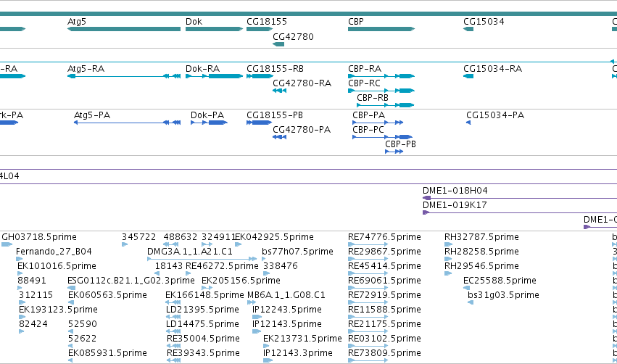Select EST RE46272.5prime
The width and height of the screenshot is (617, 364).
(x=188, y=273)
